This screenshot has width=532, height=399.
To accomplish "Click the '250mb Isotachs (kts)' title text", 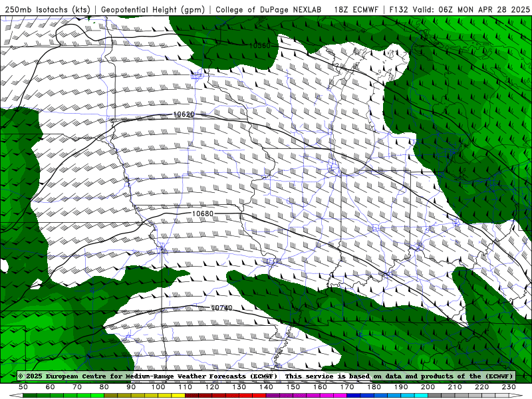I will (47, 9).
